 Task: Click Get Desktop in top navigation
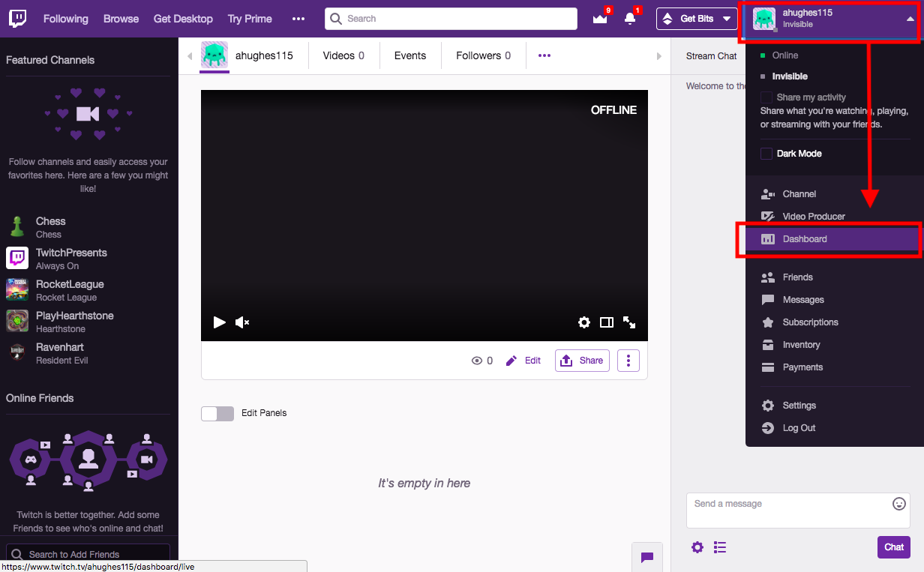[x=183, y=19]
